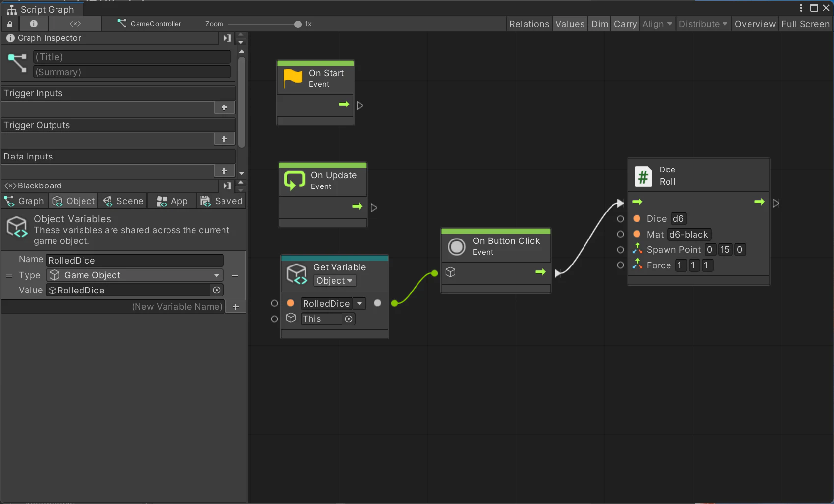Image resolution: width=834 pixels, height=504 pixels.
Task: Add a new Trigger Input
Action: click(224, 107)
